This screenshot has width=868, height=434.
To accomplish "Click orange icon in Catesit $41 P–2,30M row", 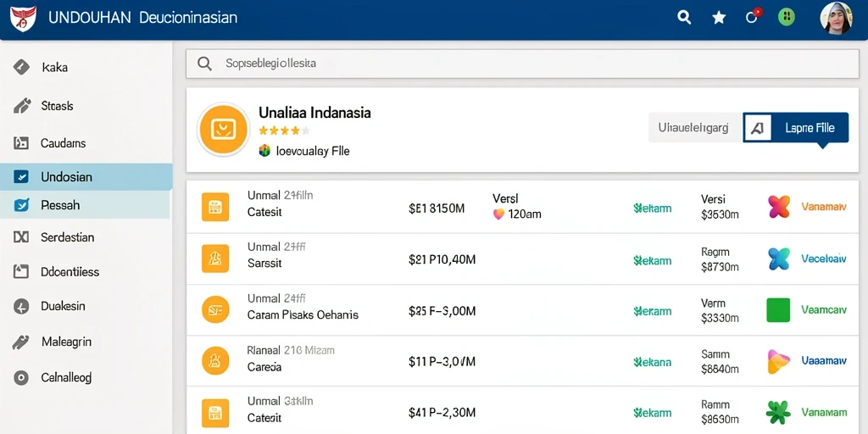I will [214, 413].
